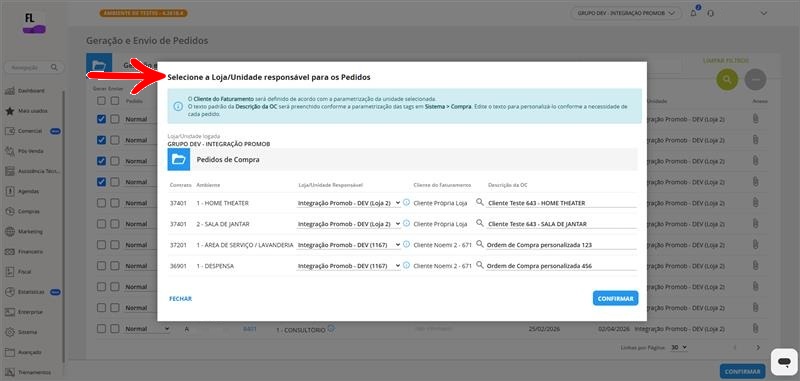Click info icon in DESPENSA row
Screen dimensions: 800x381
(407, 265)
